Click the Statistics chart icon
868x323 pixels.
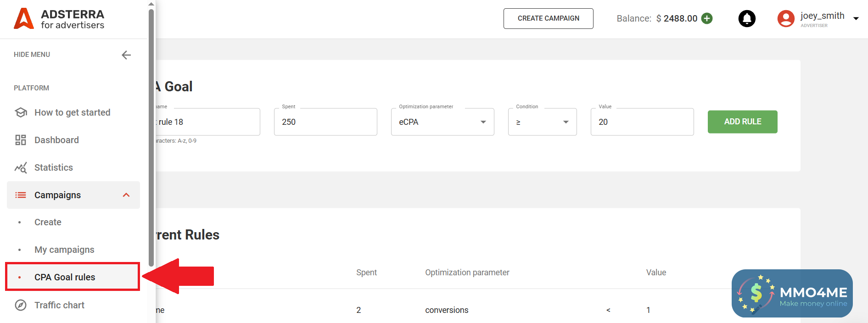click(21, 168)
